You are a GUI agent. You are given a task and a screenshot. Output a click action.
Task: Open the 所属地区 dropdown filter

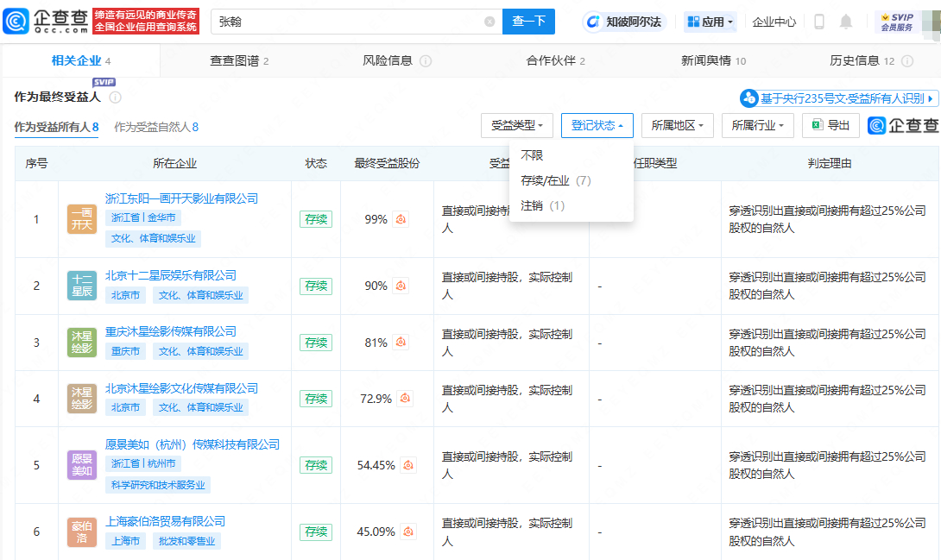(x=677, y=125)
